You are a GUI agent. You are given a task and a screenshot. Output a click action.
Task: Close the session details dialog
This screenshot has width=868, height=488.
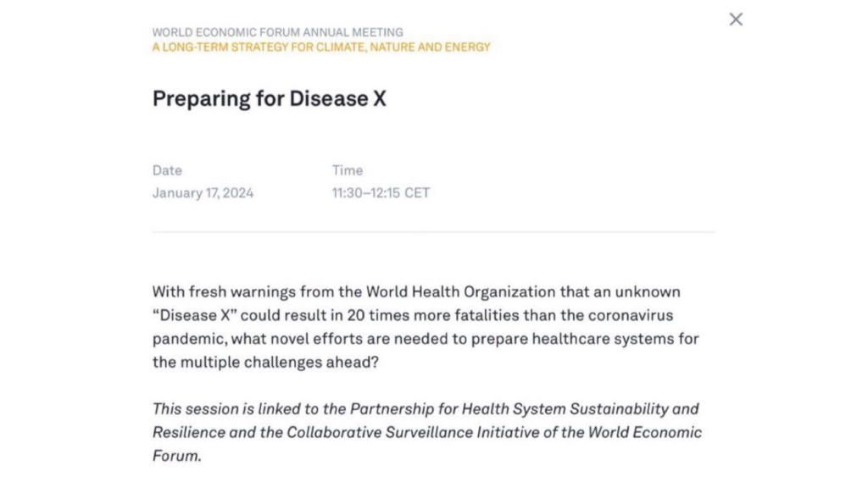(x=736, y=19)
